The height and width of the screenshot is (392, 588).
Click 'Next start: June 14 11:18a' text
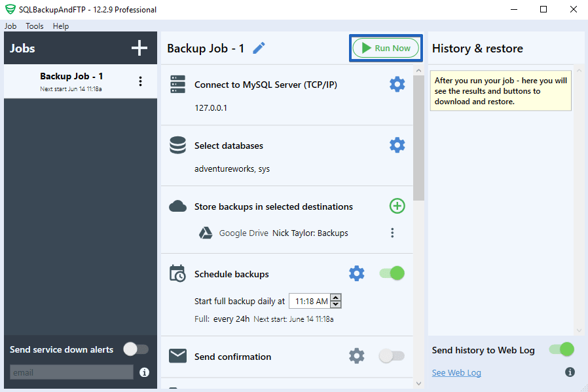pos(293,319)
